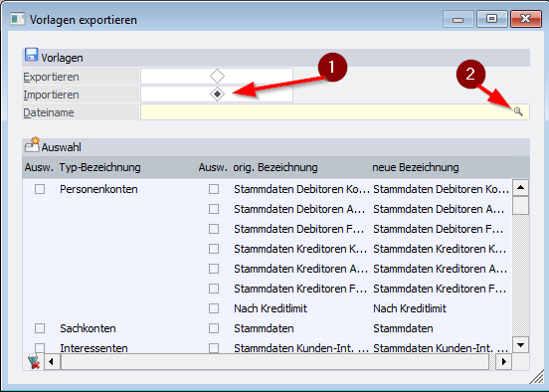Click the horizontal scrollbar right arrow
This screenshot has width=549, height=392.
pyautogui.click(x=504, y=361)
